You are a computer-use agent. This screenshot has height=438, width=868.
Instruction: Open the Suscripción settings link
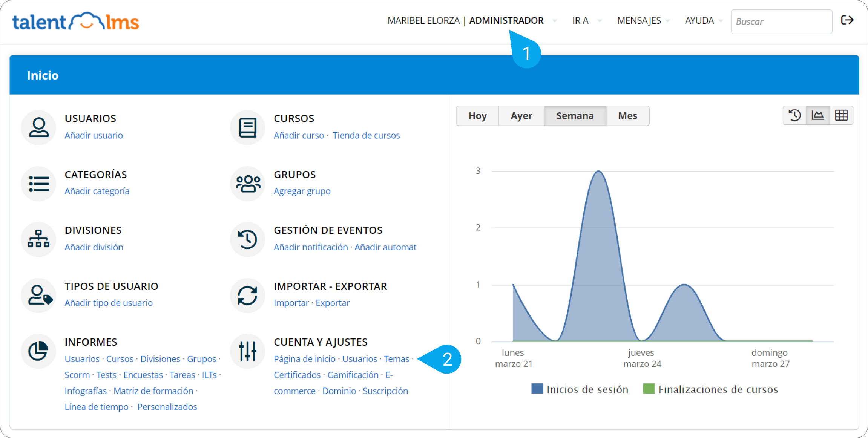[385, 391]
